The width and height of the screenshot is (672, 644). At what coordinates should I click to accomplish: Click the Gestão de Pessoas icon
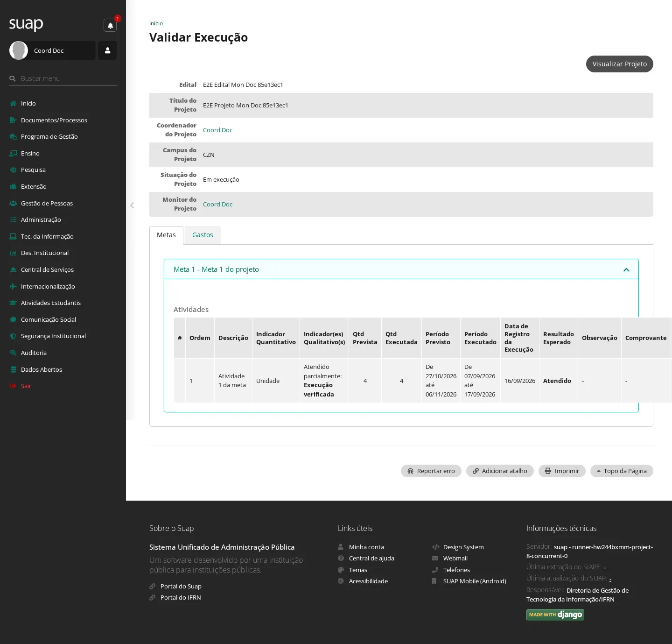(13, 203)
